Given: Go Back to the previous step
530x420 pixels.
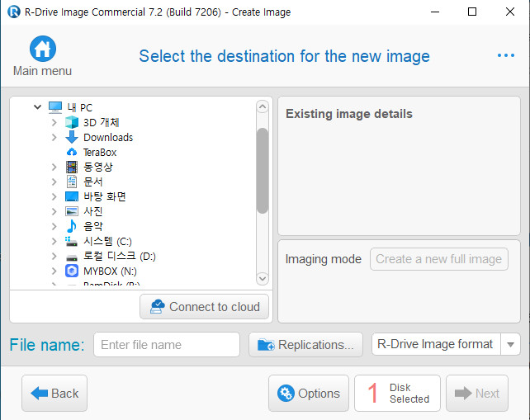Looking at the screenshot, I should 54,394.
